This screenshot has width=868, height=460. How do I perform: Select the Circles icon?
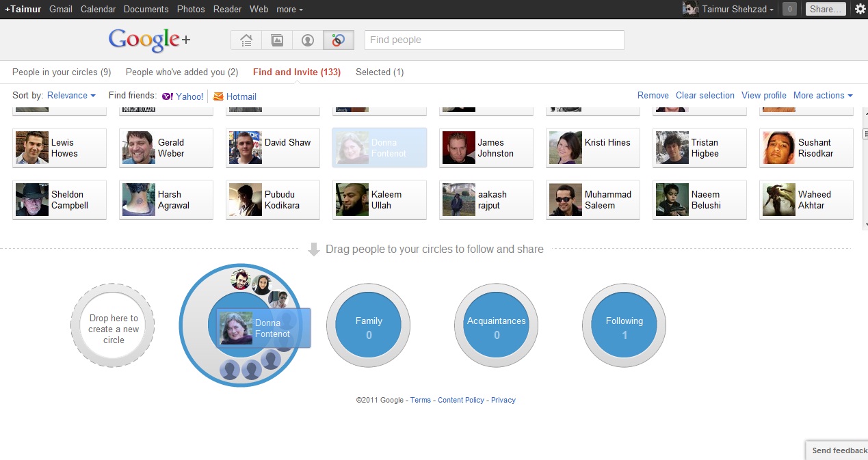(338, 40)
